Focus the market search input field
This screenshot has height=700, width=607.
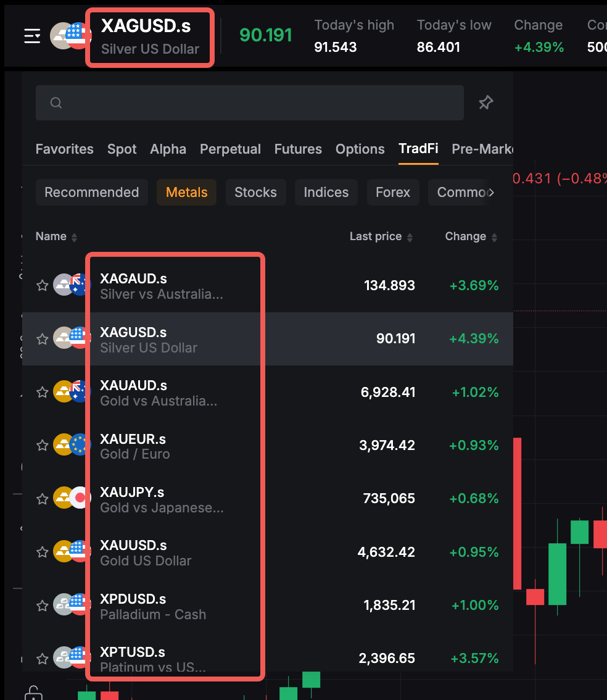[x=259, y=102]
